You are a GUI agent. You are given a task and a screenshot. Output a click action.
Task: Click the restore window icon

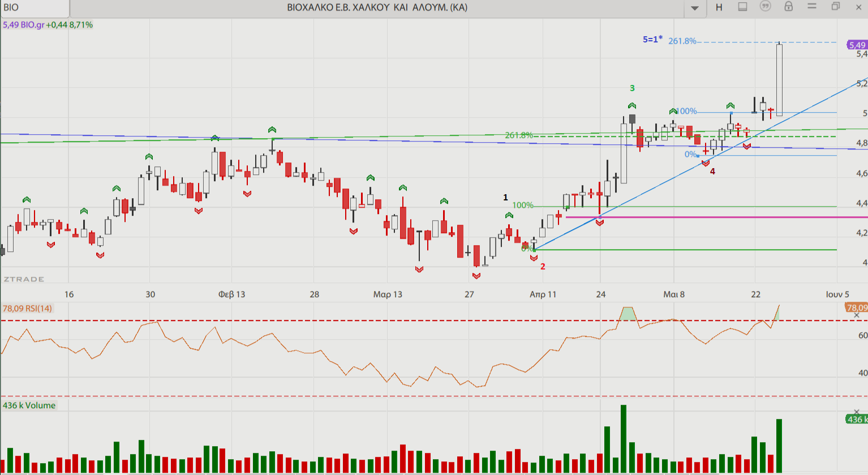836,6
